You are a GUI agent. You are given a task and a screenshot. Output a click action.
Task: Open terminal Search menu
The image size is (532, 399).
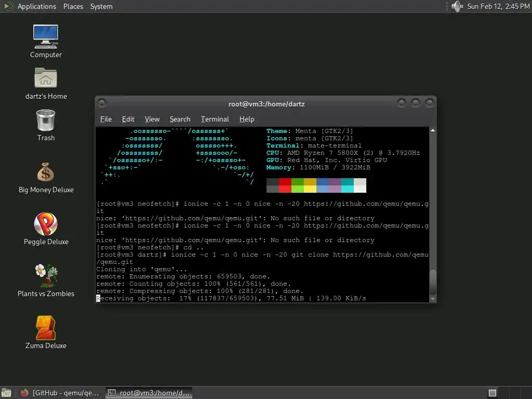180,119
